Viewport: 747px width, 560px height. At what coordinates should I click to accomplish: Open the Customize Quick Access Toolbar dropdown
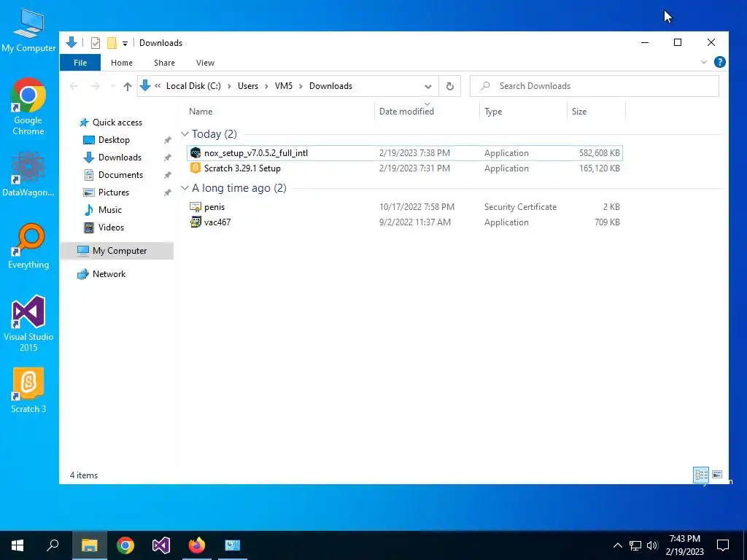tap(125, 43)
